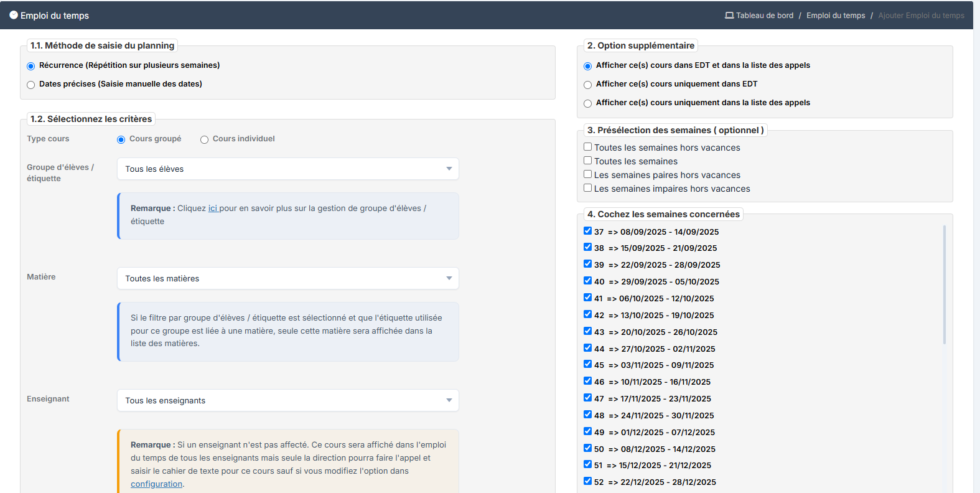The width and height of the screenshot is (980, 493).
Task: Open the Tous les enseignants dropdown
Action: coord(288,400)
